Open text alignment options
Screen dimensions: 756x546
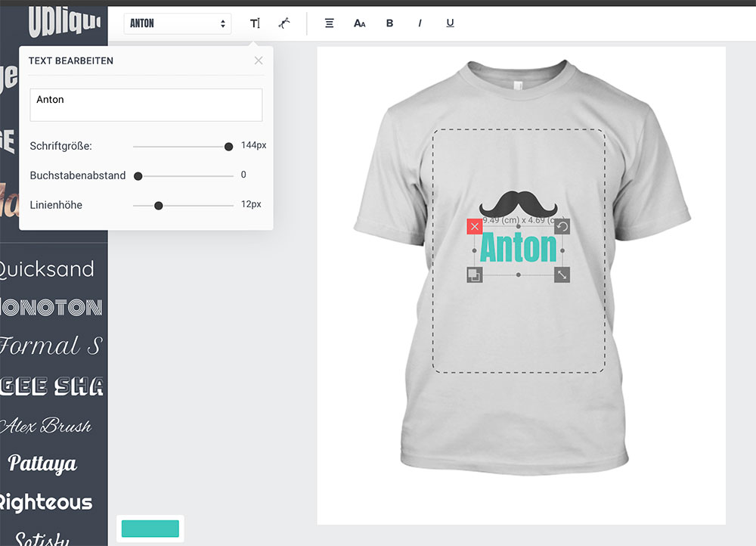330,23
